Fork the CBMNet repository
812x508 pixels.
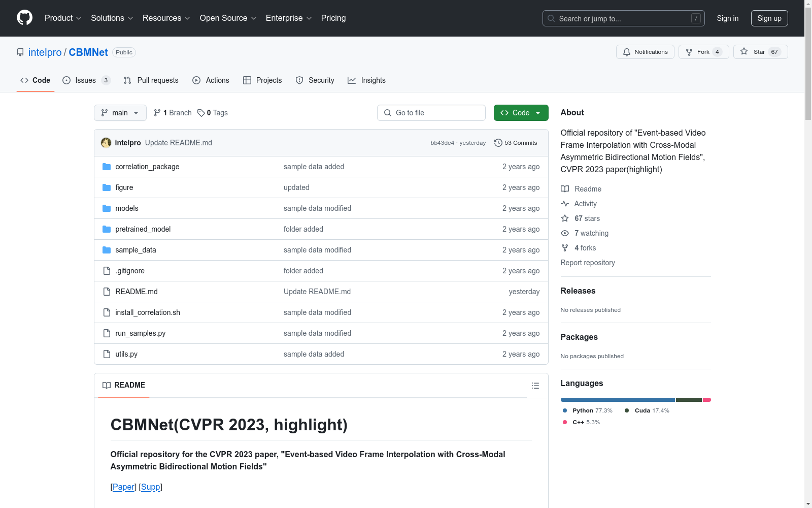pyautogui.click(x=703, y=52)
